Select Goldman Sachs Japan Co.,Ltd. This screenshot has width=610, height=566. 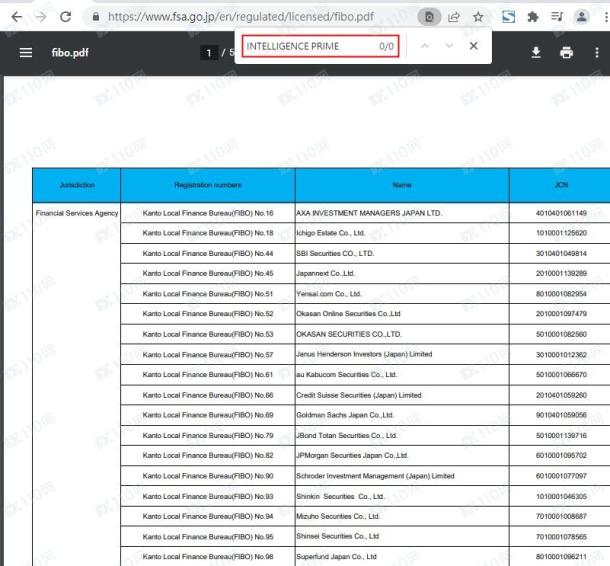click(345, 415)
